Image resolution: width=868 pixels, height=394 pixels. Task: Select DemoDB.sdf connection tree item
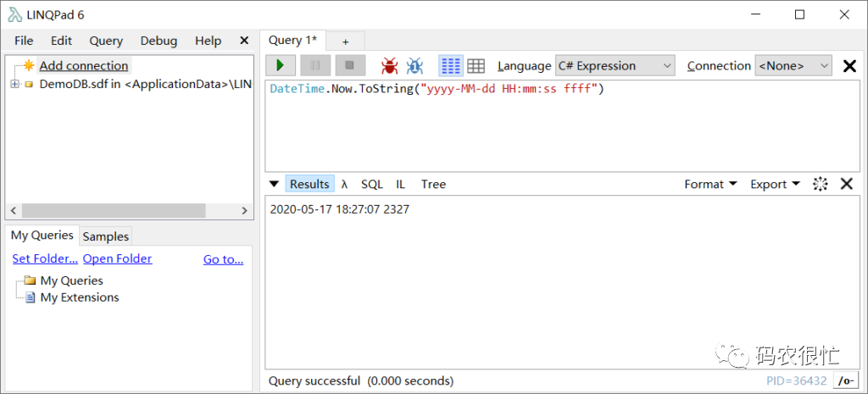click(146, 84)
